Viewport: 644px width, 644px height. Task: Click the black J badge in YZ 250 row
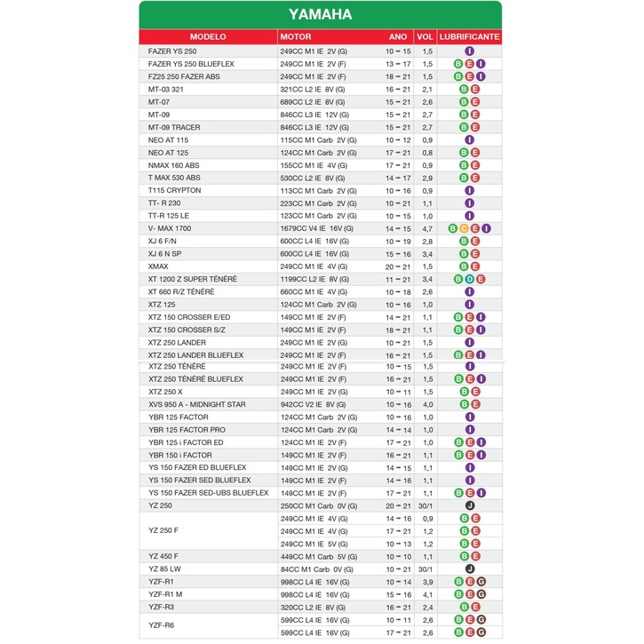click(470, 505)
